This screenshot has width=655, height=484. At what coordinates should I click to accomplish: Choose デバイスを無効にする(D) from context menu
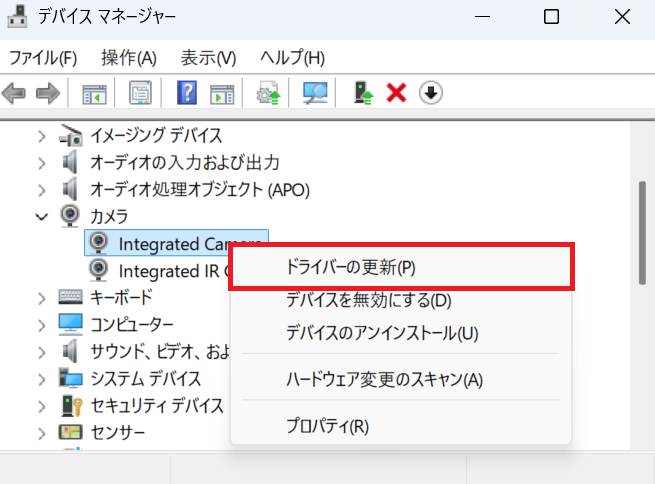[401, 300]
